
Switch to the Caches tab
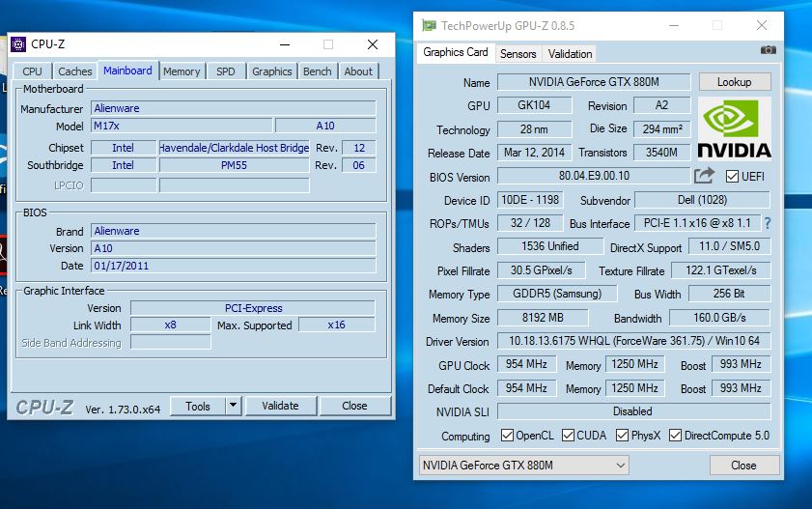[74, 71]
